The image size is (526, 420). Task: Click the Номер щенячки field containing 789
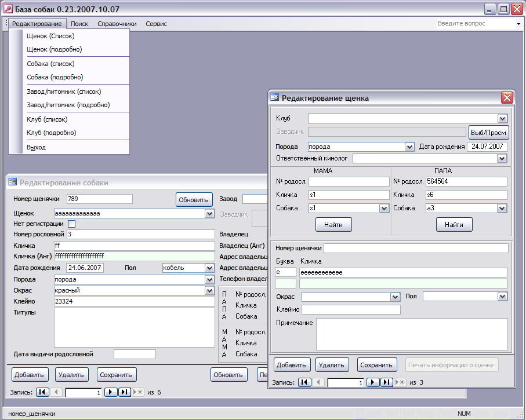(x=100, y=199)
